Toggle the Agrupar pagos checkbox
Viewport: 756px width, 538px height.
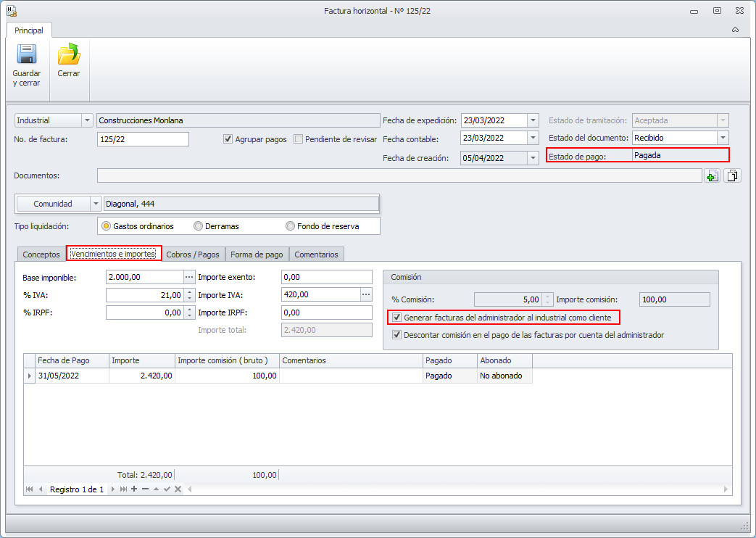[x=228, y=139]
